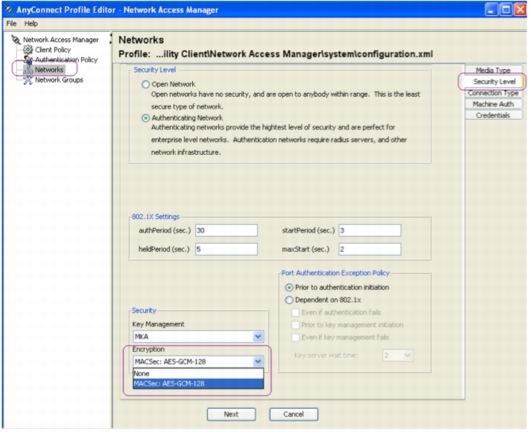Pick MACSec: AES-GCM-128 in the list
530x432 pixels.
198,384
